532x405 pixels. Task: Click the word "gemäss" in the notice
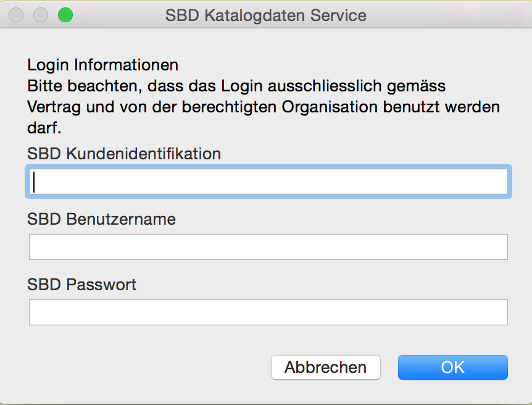tap(423, 85)
